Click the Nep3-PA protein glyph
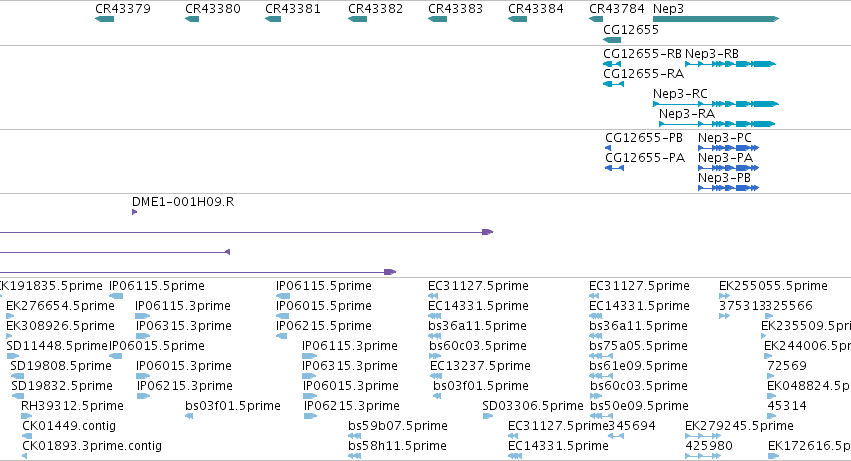The width and height of the screenshot is (851, 461). coord(728,168)
